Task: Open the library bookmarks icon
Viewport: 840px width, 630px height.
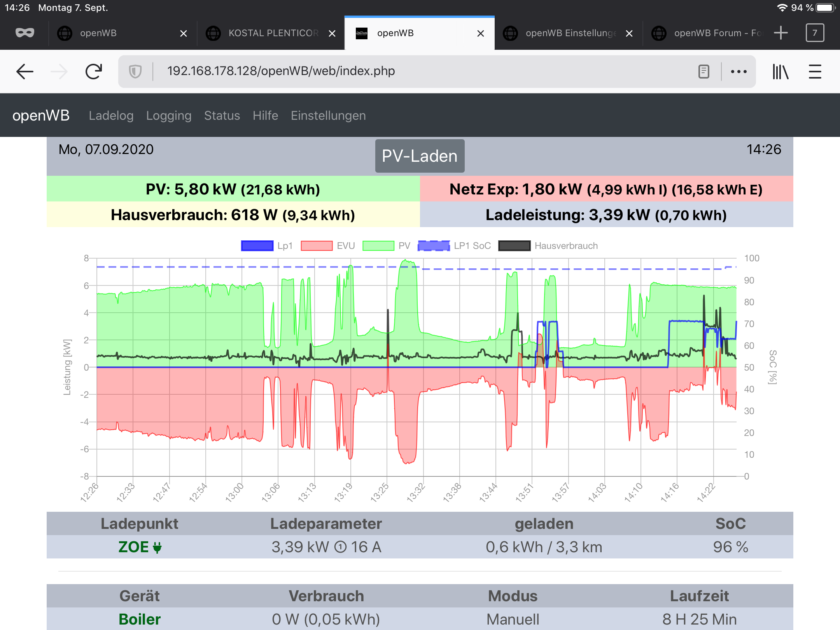Action: tap(780, 72)
